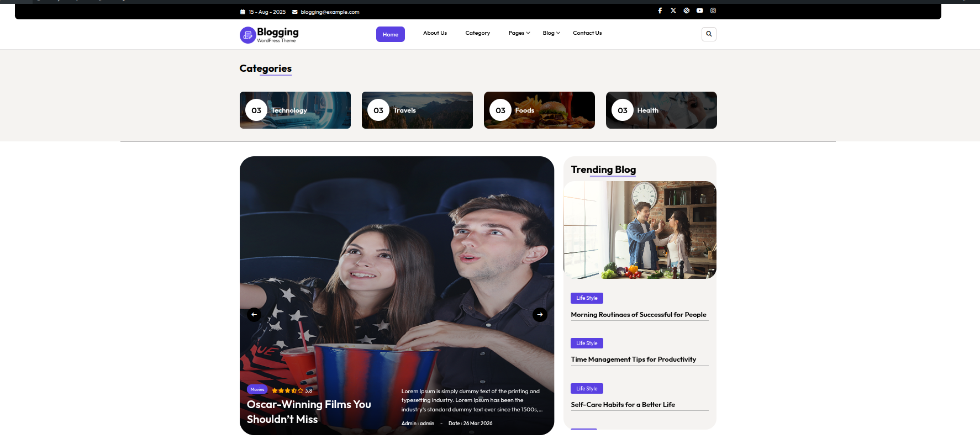The width and height of the screenshot is (980, 439).
Task: Go to the Contact Us page
Action: pyautogui.click(x=587, y=33)
